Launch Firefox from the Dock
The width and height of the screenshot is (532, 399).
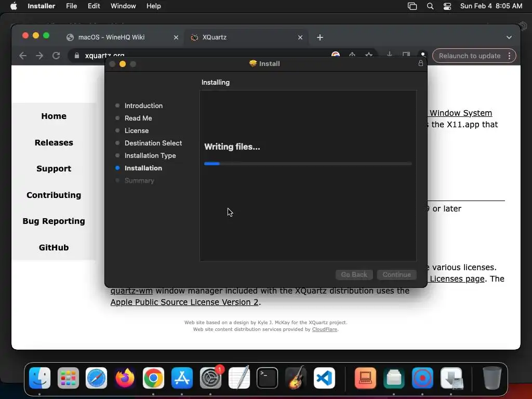(125, 378)
